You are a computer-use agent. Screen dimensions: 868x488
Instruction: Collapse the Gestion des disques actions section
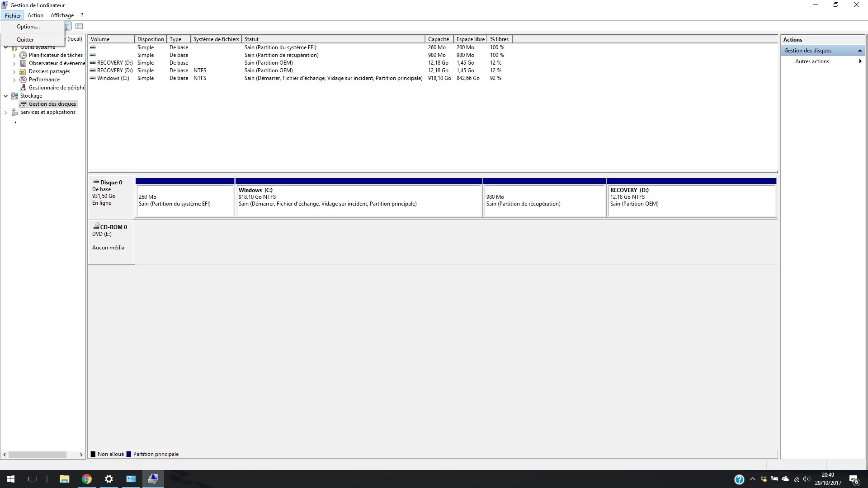(x=860, y=51)
